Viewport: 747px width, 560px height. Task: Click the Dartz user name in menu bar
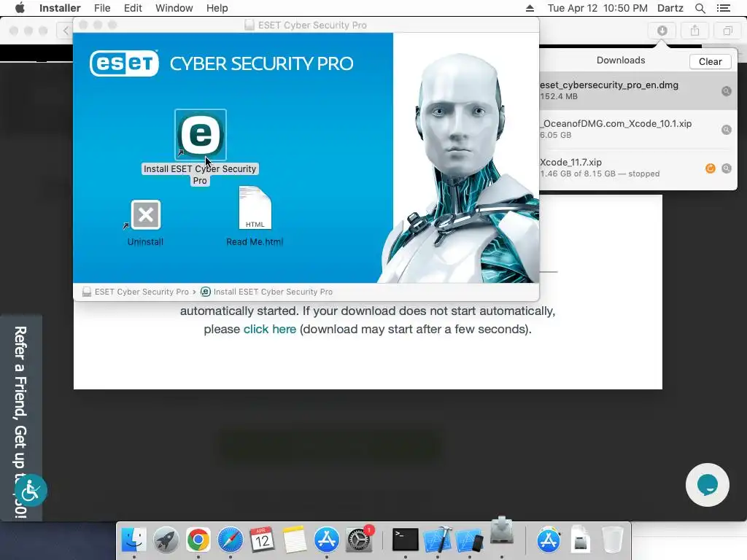click(670, 8)
